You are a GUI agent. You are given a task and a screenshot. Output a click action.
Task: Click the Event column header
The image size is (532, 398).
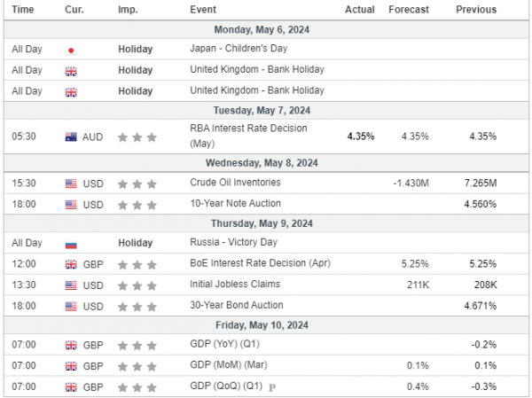203,10
